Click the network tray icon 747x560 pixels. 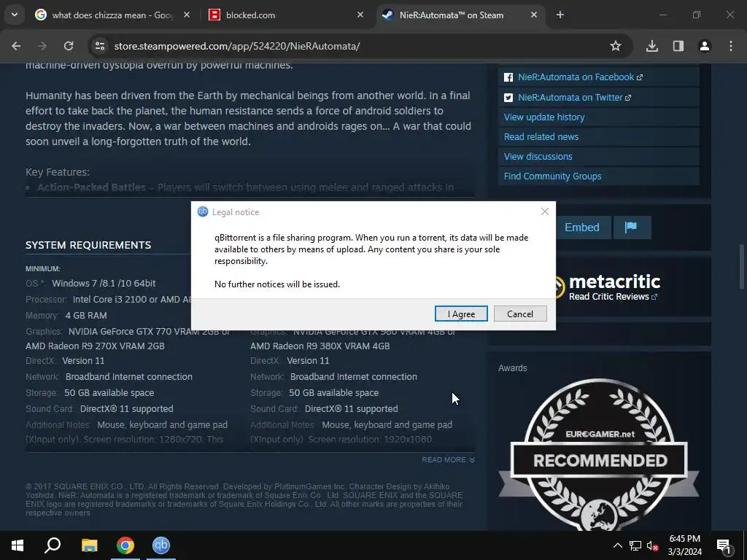click(635, 545)
